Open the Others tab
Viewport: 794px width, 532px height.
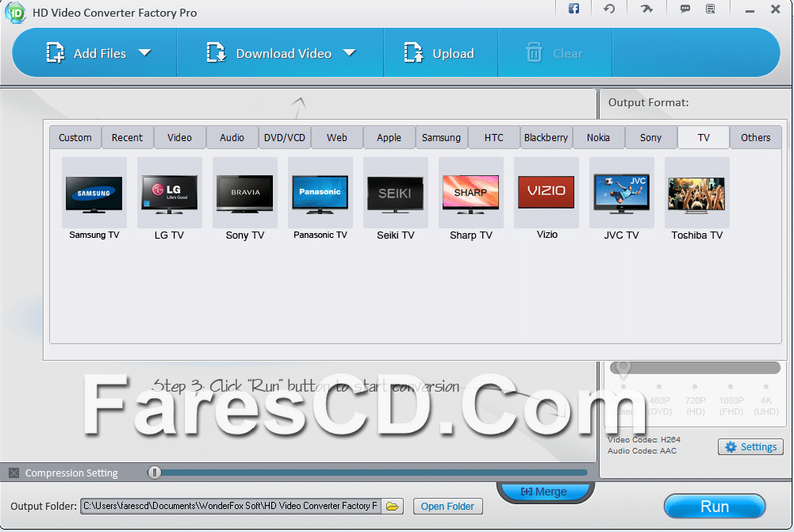pyautogui.click(x=755, y=138)
